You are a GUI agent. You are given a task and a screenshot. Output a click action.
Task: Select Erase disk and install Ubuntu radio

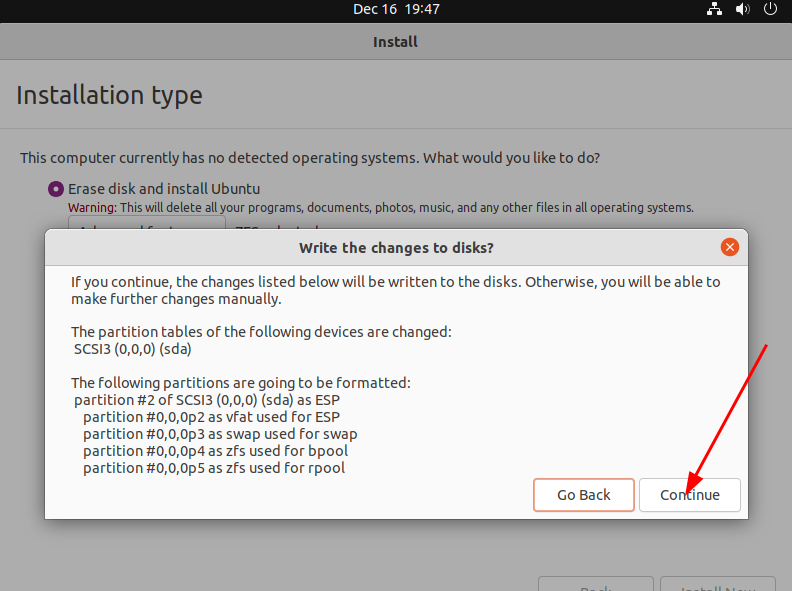point(56,189)
